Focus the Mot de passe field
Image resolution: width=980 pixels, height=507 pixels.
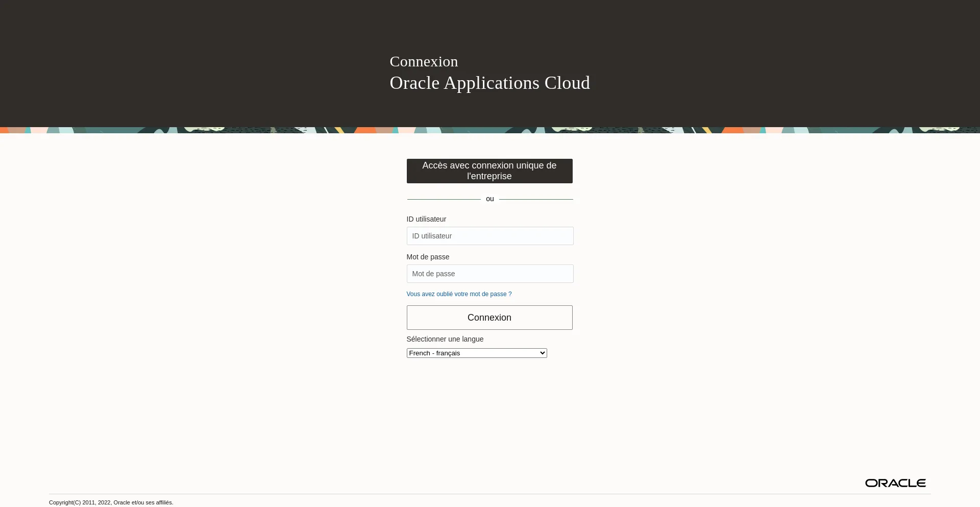(x=489, y=273)
